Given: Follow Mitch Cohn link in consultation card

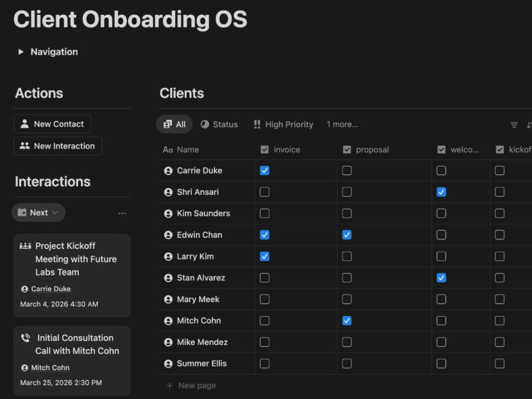Looking at the screenshot, I should [x=50, y=368].
